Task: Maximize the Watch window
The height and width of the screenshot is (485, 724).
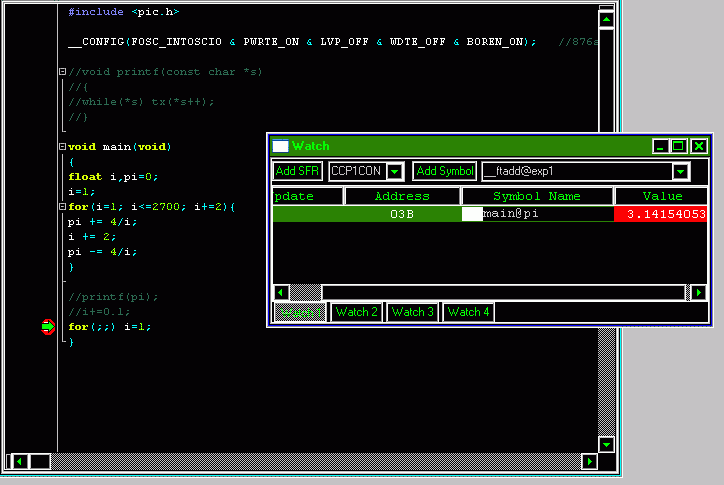Action: [678, 146]
